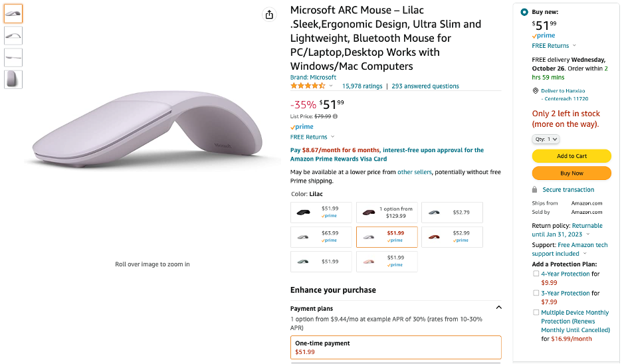Click the location pin delivery icon
This screenshot has width=622, height=364.
point(536,90)
